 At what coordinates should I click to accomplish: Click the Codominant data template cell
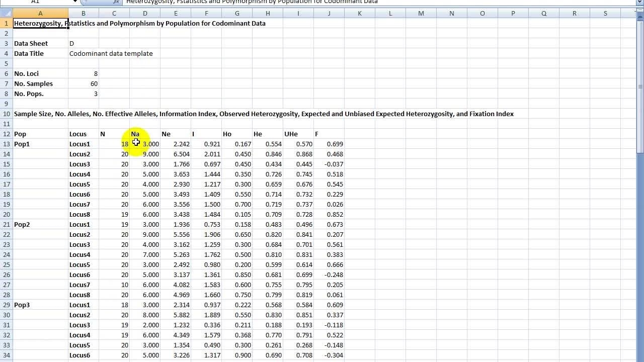[x=111, y=53]
